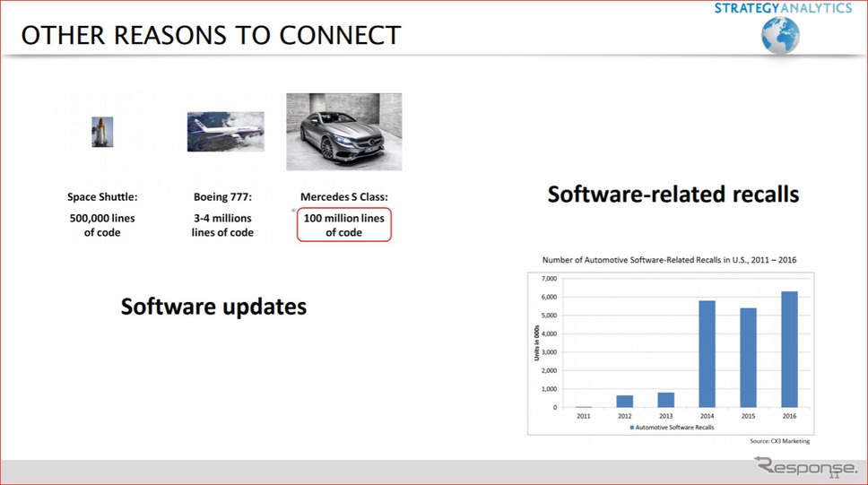Click the '3,000' y-axis label
This screenshot has width=868, height=485.
pos(549,352)
